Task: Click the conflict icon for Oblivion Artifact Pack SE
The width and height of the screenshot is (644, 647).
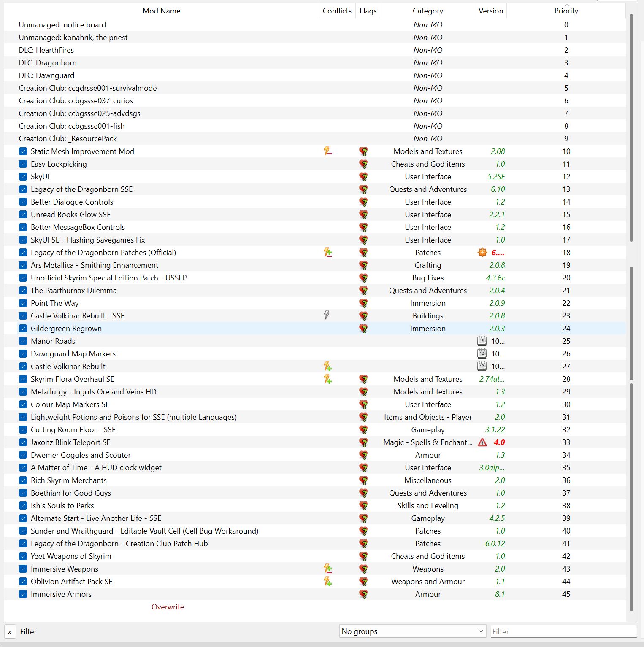Action: click(x=327, y=581)
